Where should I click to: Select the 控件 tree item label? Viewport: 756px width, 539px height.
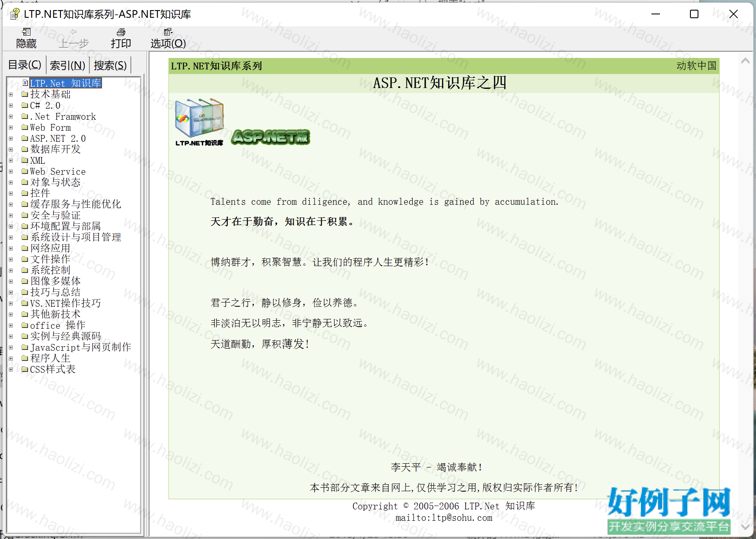pyautogui.click(x=40, y=193)
